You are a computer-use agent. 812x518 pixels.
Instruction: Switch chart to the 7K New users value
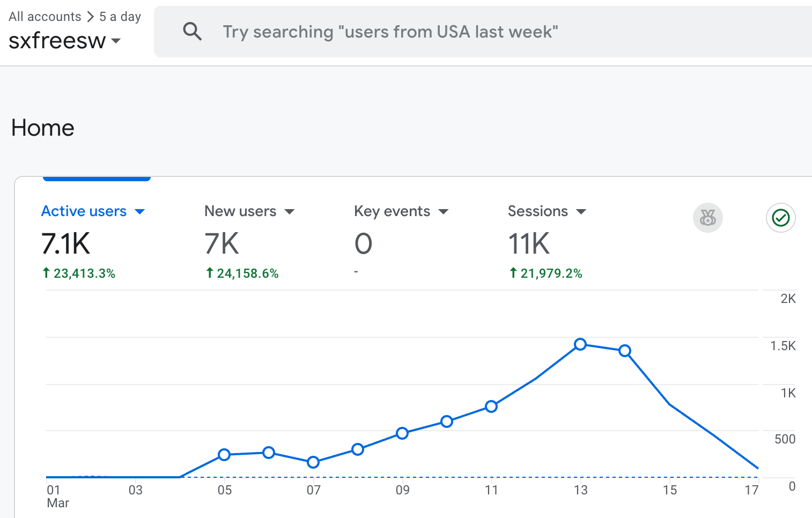tap(222, 244)
